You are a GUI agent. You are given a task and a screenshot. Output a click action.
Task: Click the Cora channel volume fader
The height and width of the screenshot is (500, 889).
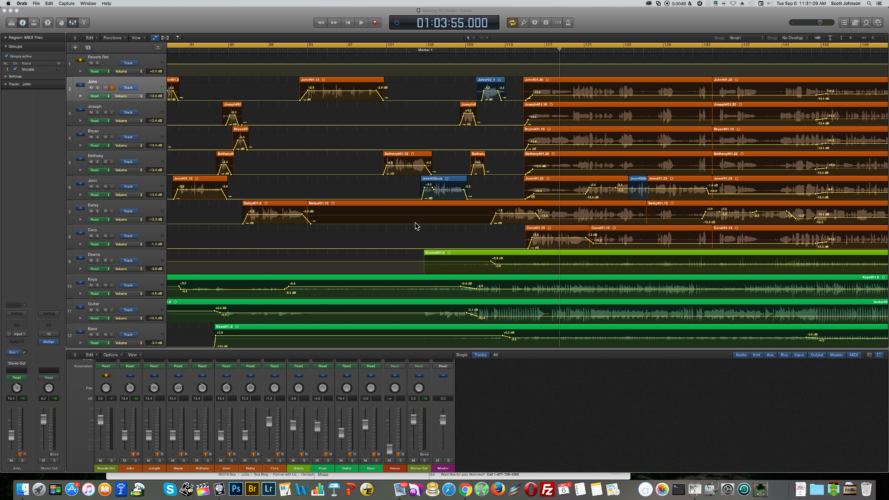point(269,422)
